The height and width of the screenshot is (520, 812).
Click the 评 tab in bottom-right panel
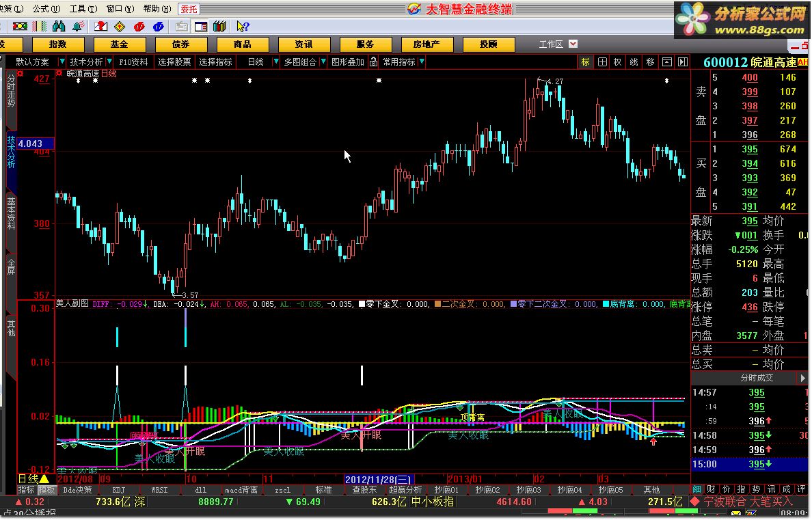coord(801,489)
